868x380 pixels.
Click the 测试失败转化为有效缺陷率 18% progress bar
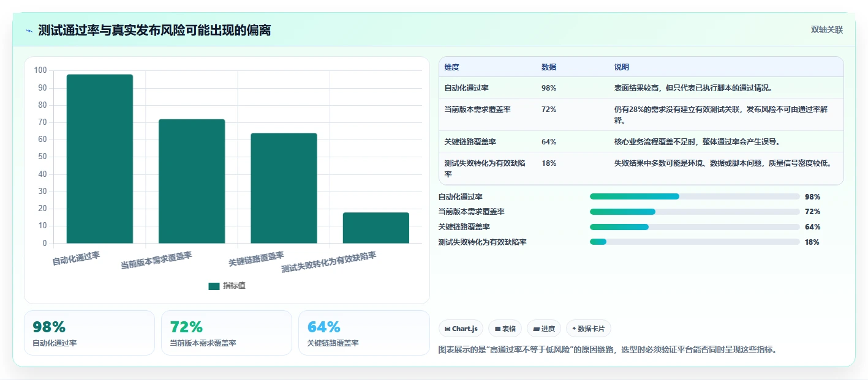click(695, 242)
